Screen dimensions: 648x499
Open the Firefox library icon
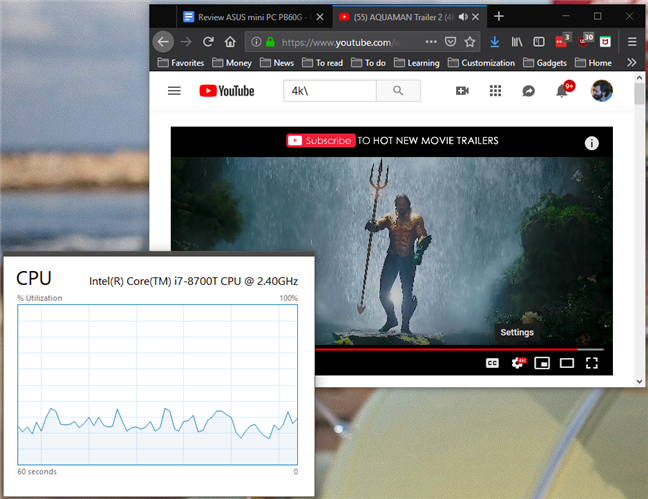517,42
